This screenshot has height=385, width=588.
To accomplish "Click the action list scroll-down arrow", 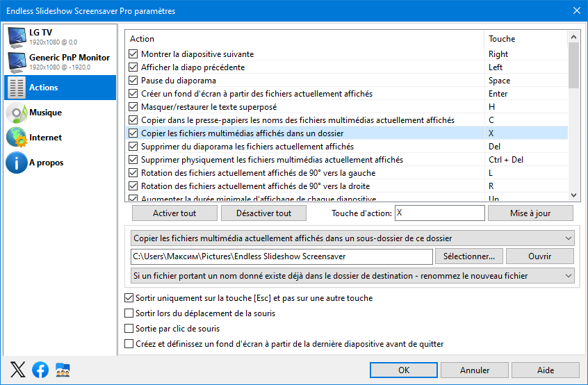I will [573, 195].
